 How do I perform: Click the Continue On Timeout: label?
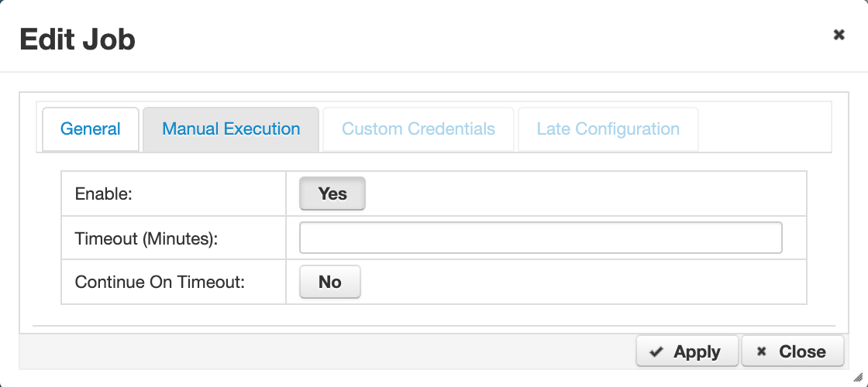[160, 282]
